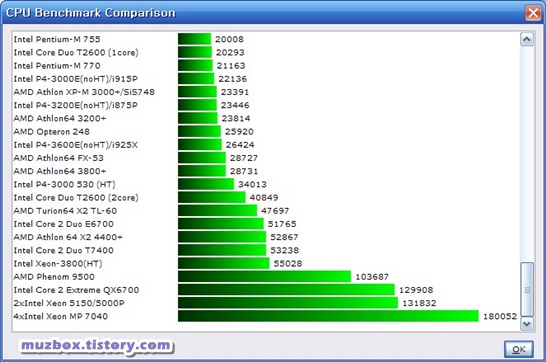546x362 pixels.
Task: Click the score value 180052
Action: point(500,316)
